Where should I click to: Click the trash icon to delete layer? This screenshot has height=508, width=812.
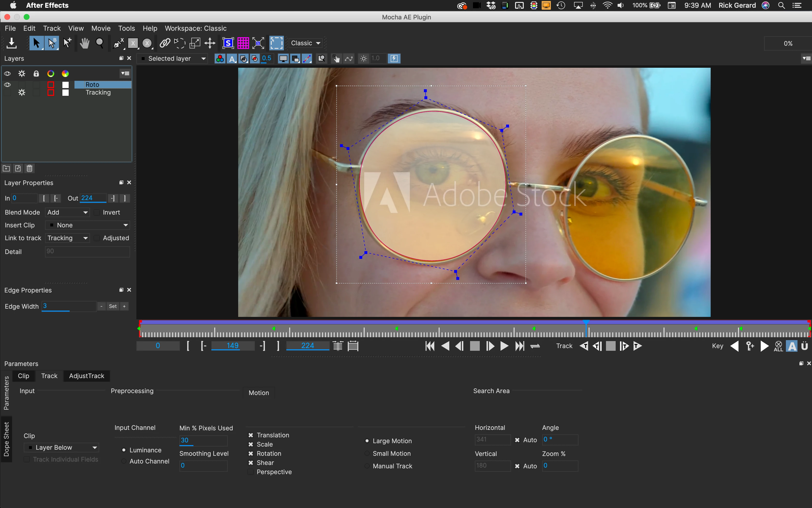30,168
